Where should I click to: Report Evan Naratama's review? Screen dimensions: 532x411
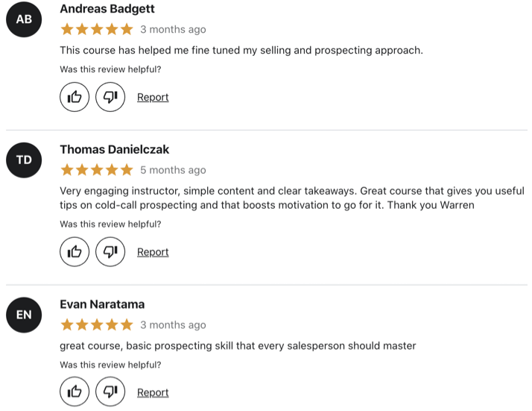(153, 392)
